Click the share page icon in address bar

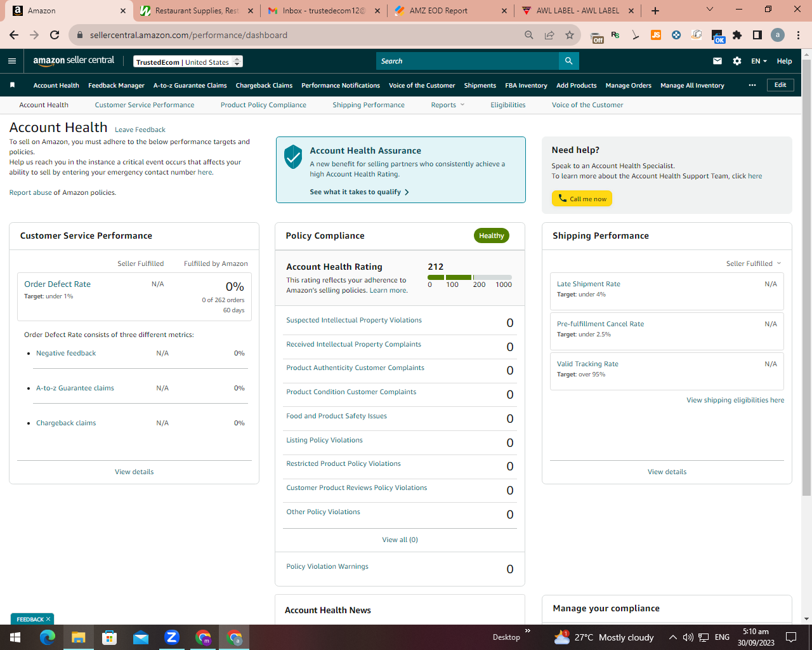(549, 35)
